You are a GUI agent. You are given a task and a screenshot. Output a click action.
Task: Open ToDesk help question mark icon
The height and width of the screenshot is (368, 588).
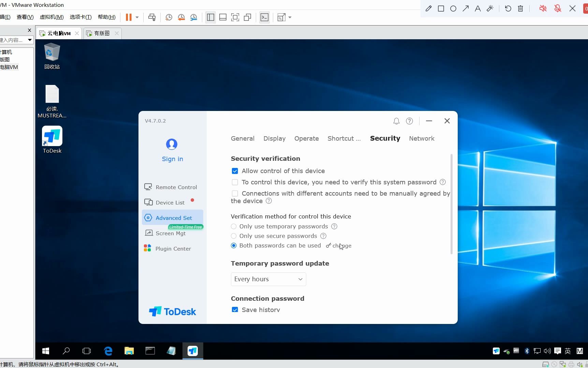click(x=409, y=121)
